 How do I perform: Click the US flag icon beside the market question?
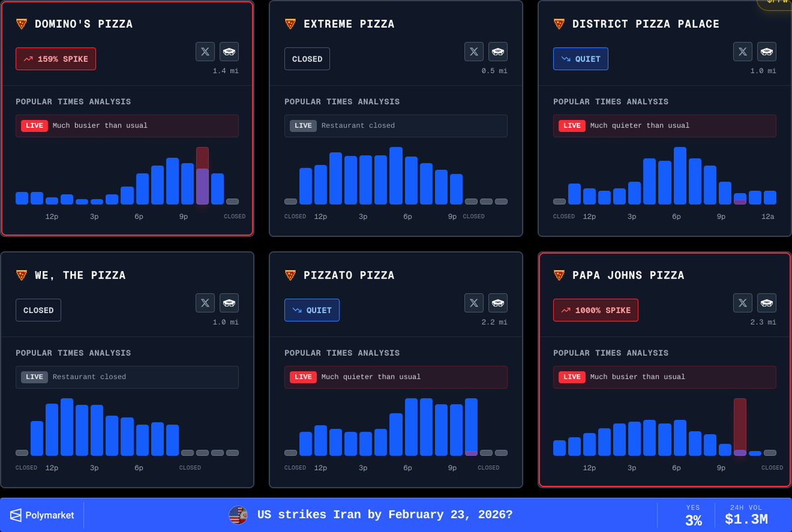[x=238, y=515]
